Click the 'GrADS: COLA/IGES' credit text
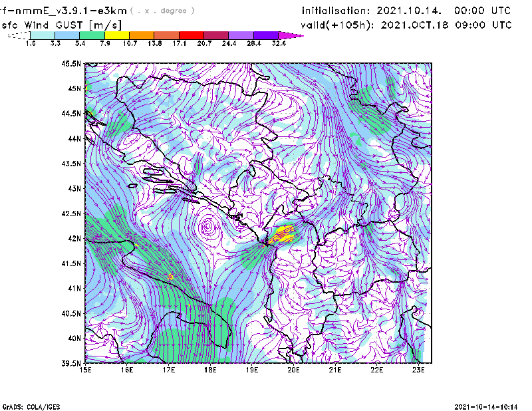 [31, 407]
